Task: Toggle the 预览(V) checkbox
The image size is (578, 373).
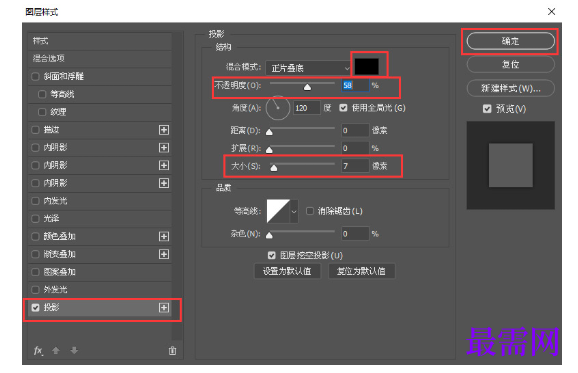Action: (x=487, y=109)
